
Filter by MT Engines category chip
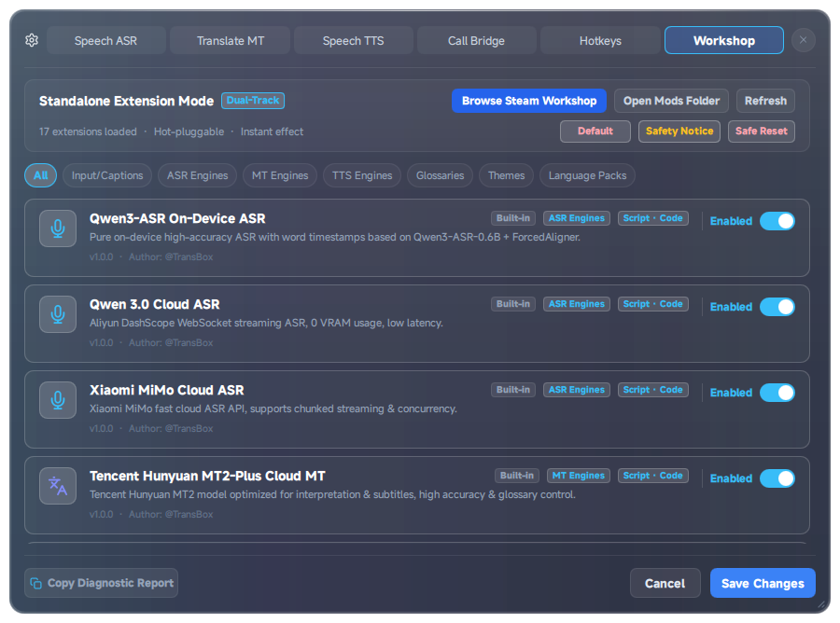(280, 175)
